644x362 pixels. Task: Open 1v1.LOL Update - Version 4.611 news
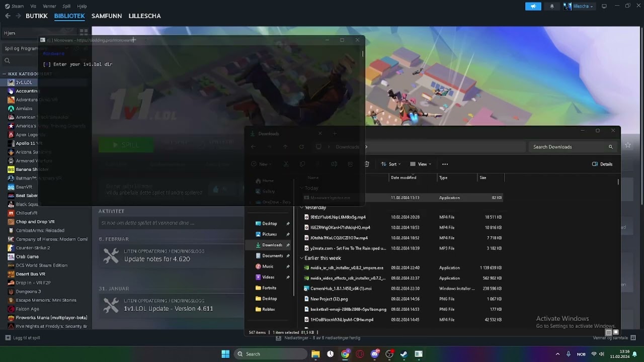(169, 309)
